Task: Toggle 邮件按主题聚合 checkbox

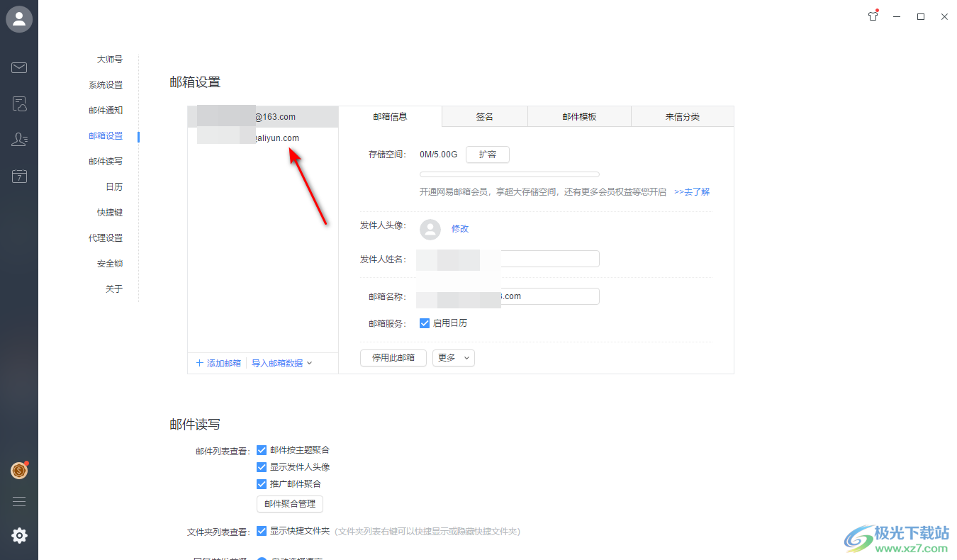Action: tap(262, 450)
